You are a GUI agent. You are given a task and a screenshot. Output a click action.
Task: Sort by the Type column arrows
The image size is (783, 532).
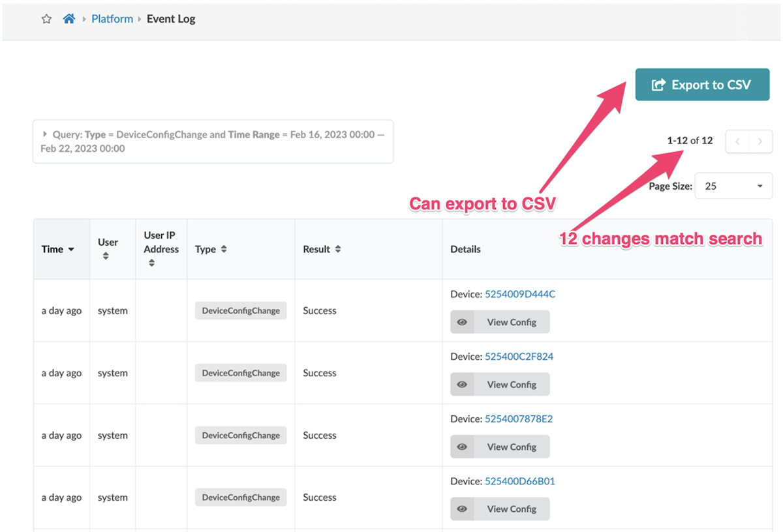[224, 249]
